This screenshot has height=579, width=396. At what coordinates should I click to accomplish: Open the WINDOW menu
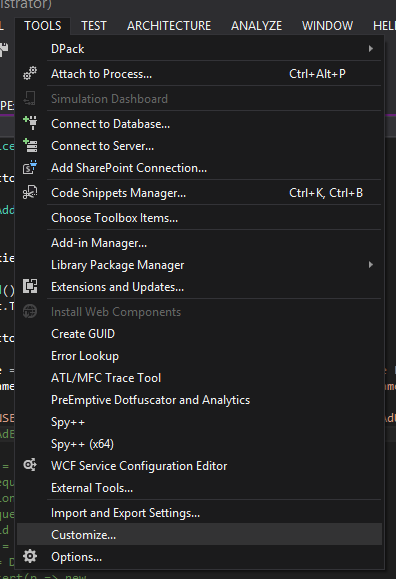point(327,25)
